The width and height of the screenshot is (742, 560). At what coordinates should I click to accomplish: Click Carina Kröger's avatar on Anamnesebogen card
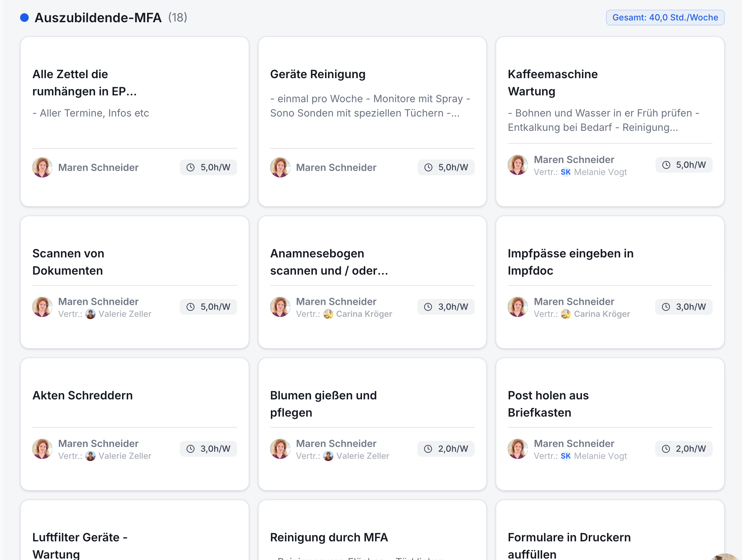(328, 314)
